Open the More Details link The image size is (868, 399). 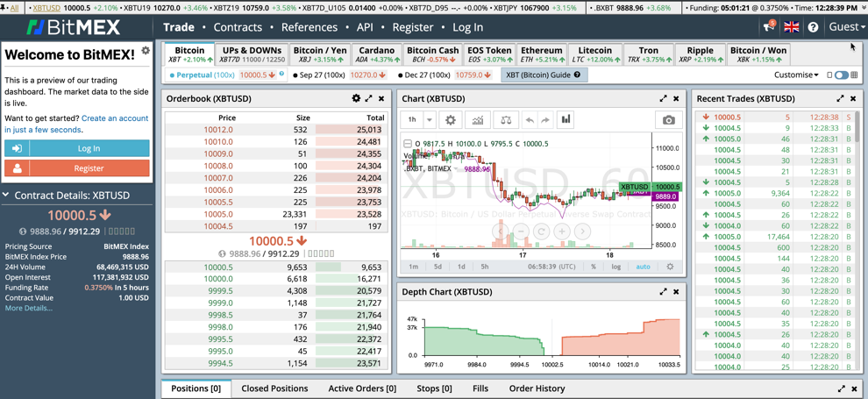tap(28, 309)
